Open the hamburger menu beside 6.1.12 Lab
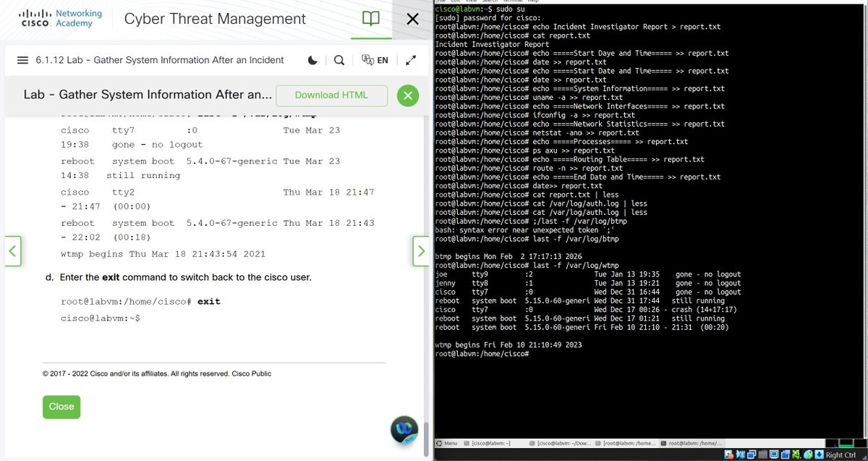This screenshot has width=868, height=461. 22,60
